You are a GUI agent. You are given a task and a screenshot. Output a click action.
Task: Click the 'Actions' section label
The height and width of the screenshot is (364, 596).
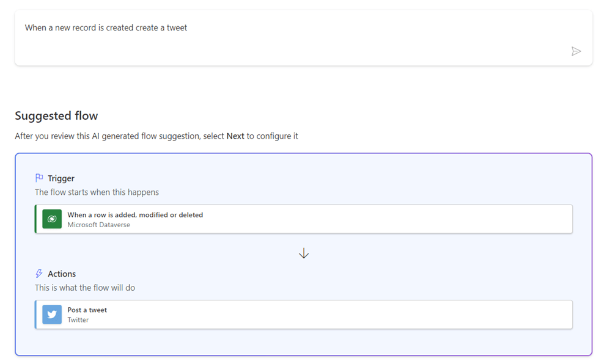(62, 274)
